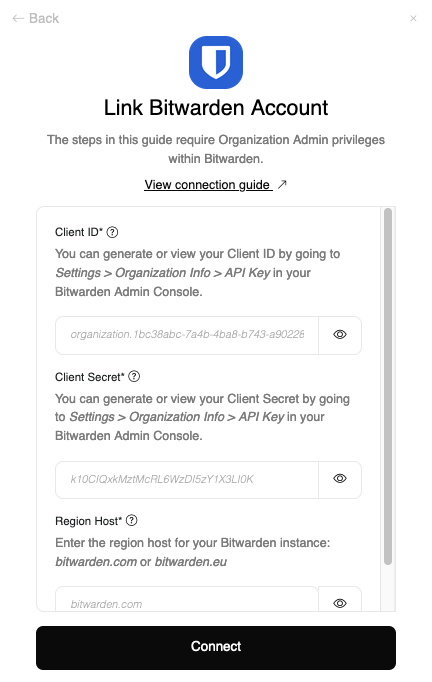Click the Bitwarden shield logo
This screenshot has width=432, height=682.
216,63
